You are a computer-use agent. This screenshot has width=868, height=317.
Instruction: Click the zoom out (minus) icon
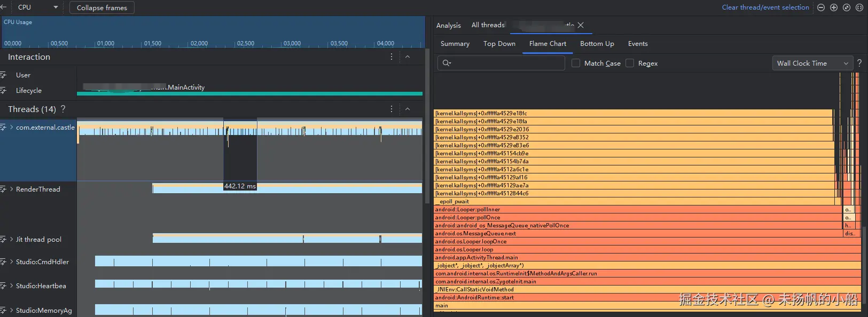click(821, 7)
